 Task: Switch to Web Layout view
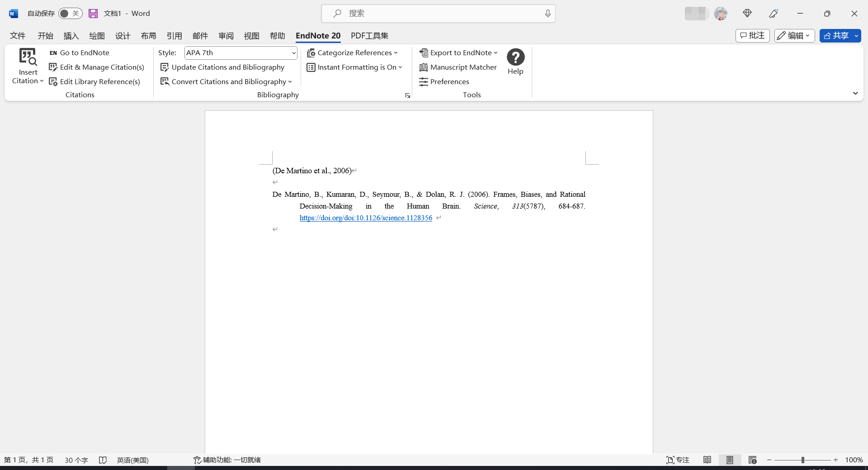click(752, 460)
